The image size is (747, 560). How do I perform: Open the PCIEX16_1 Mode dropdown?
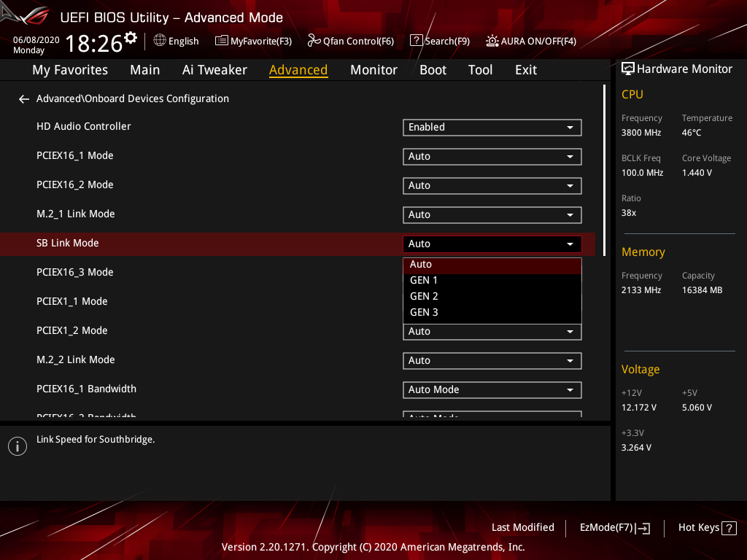(492, 157)
